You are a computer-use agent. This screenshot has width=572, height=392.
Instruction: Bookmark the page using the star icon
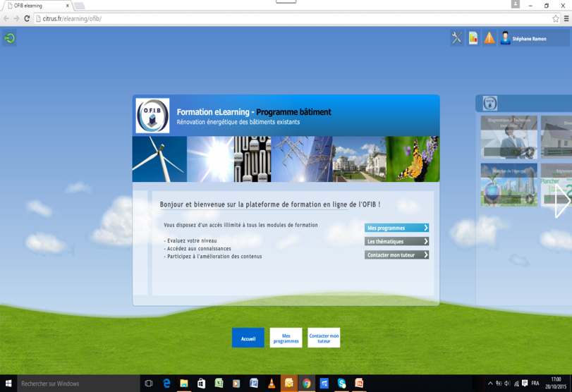(555, 18)
